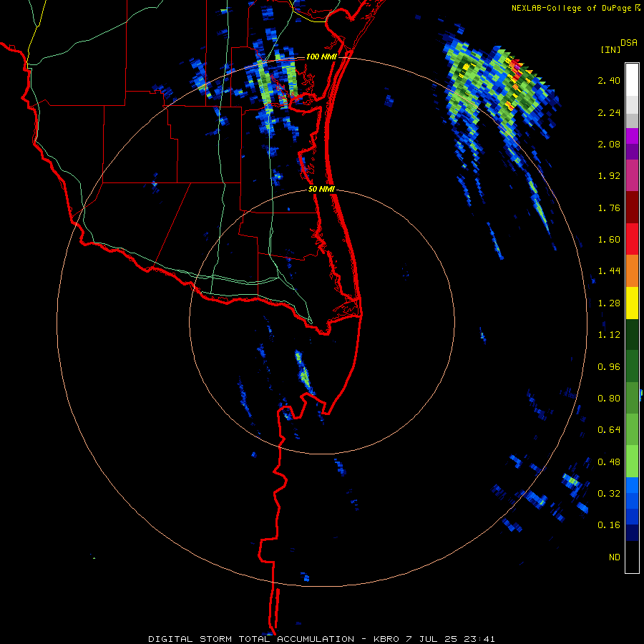Click the 2.40 legend value
Viewport: 644px width, 644px height.
point(609,80)
